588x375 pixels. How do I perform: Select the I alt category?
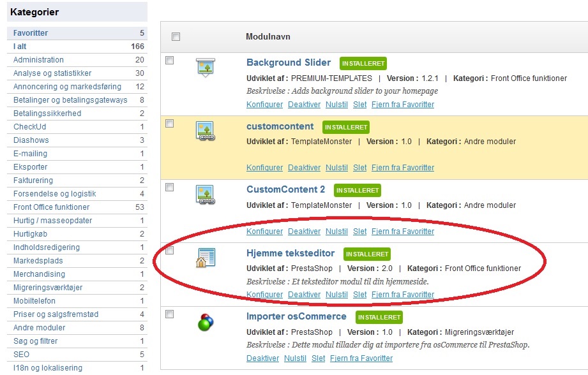tap(77, 47)
